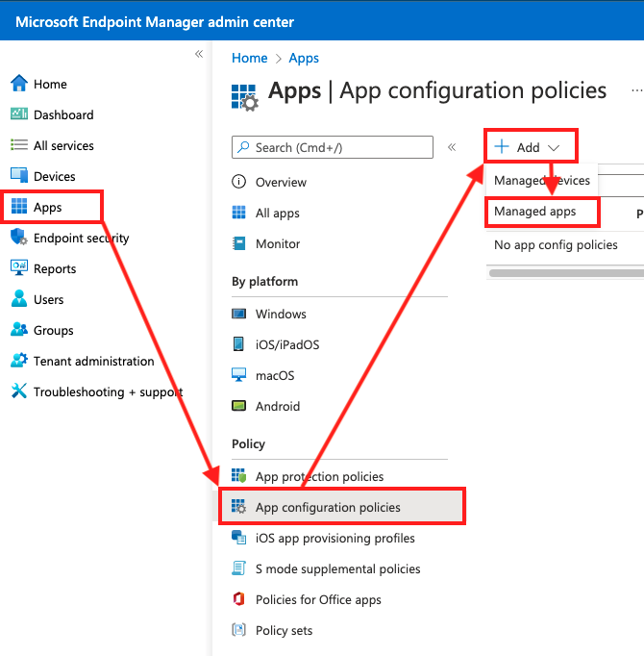The height and width of the screenshot is (656, 644).
Task: Click the iOS app provisioning profiles icon
Action: click(238, 538)
